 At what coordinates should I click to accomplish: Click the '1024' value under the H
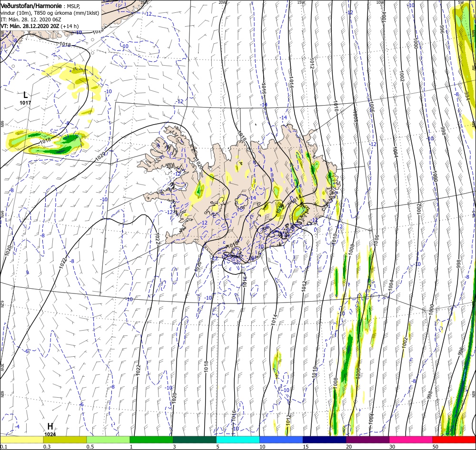tap(50, 434)
